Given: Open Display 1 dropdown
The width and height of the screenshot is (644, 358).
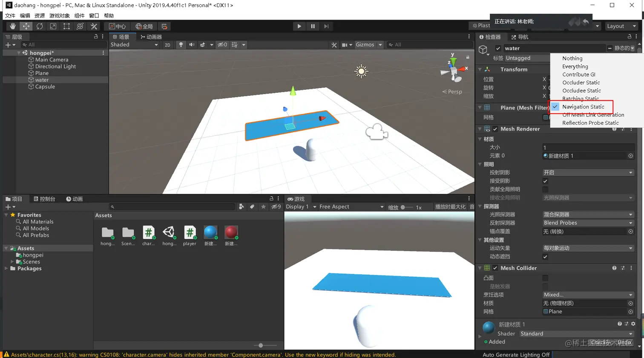Looking at the screenshot, I should pos(301,207).
